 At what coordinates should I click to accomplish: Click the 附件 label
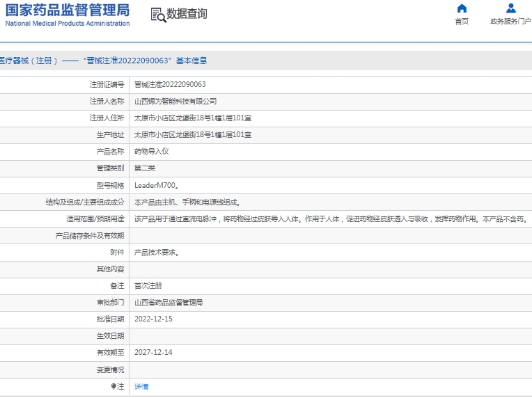pyautogui.click(x=118, y=253)
